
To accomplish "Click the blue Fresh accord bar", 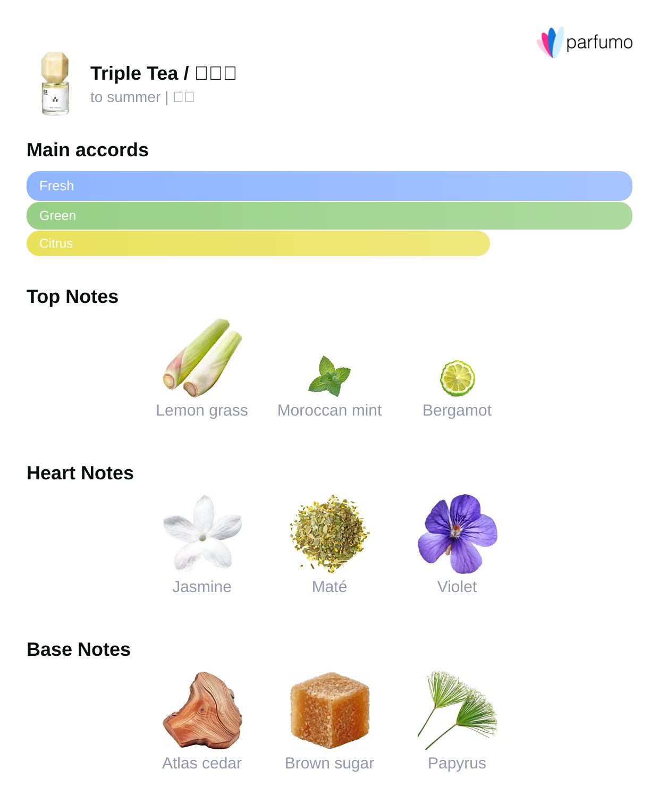I will coord(329,186).
